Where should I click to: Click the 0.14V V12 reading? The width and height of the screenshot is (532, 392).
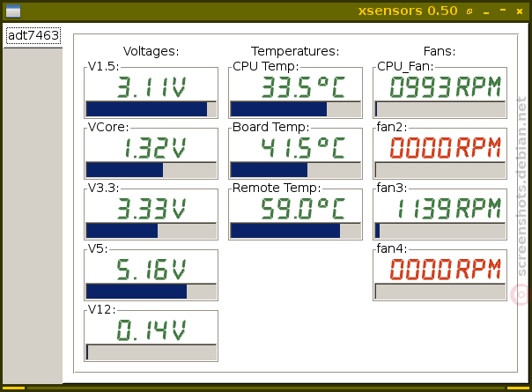pyautogui.click(x=151, y=330)
